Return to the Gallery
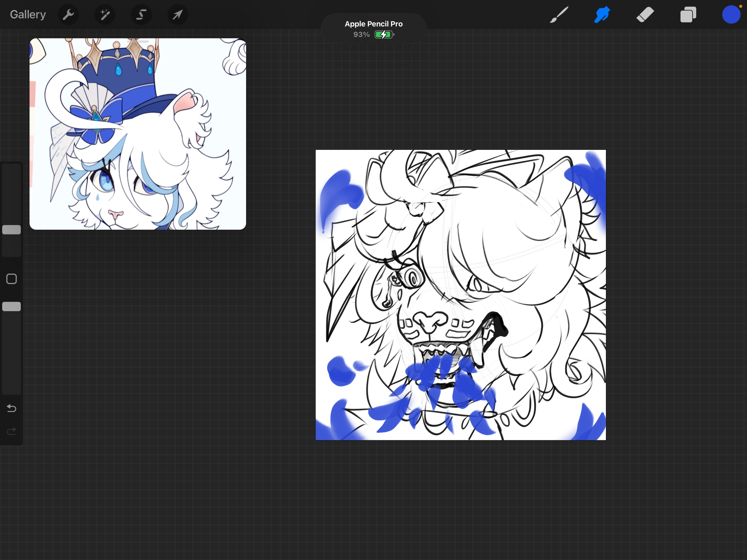The image size is (747, 560). tap(28, 14)
